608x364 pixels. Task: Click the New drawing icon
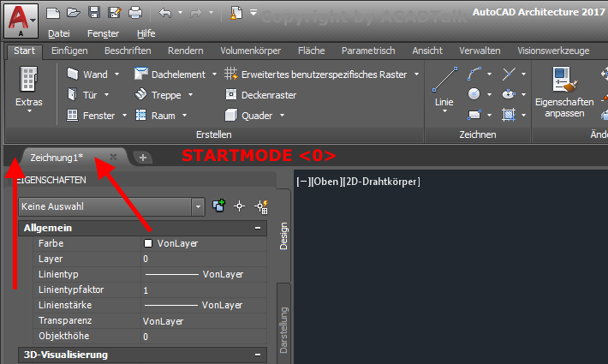(53, 13)
